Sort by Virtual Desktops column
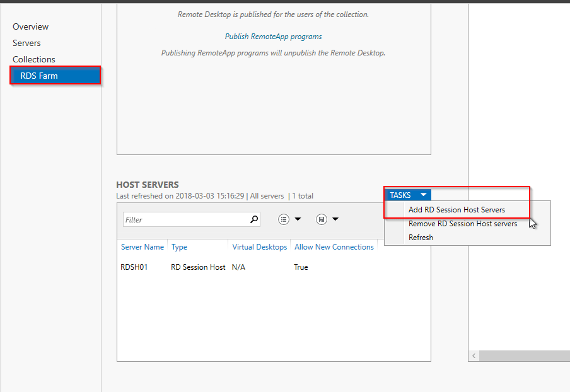570x392 pixels. click(259, 246)
